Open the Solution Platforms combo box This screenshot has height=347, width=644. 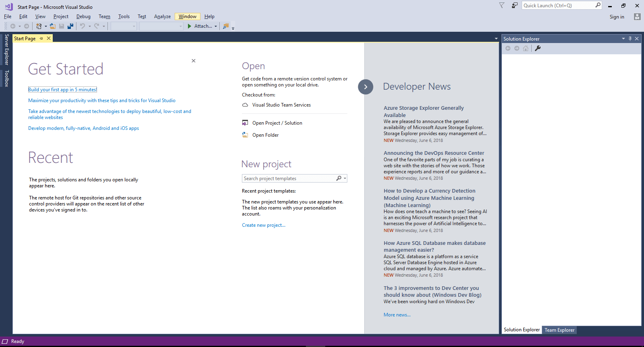[x=161, y=26]
